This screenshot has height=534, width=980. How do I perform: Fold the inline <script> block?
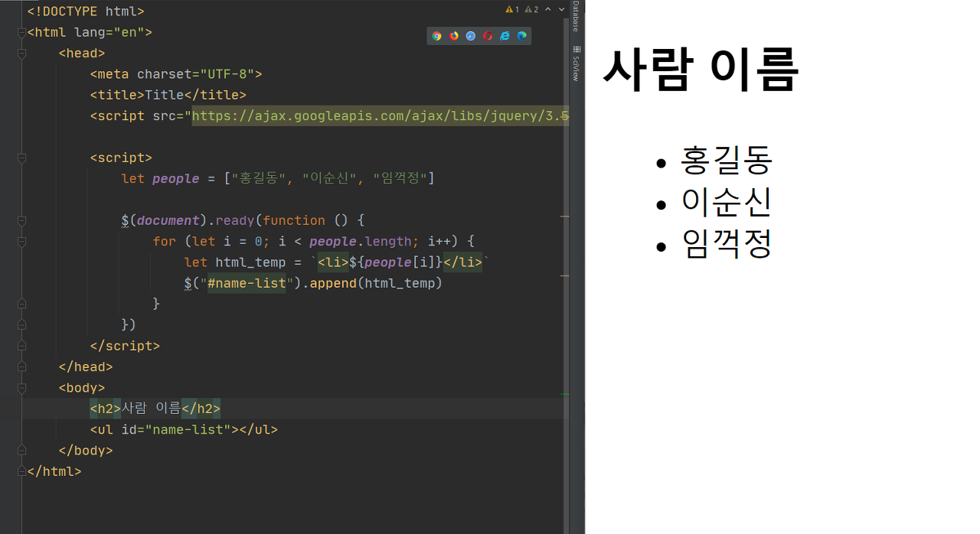click(x=21, y=158)
